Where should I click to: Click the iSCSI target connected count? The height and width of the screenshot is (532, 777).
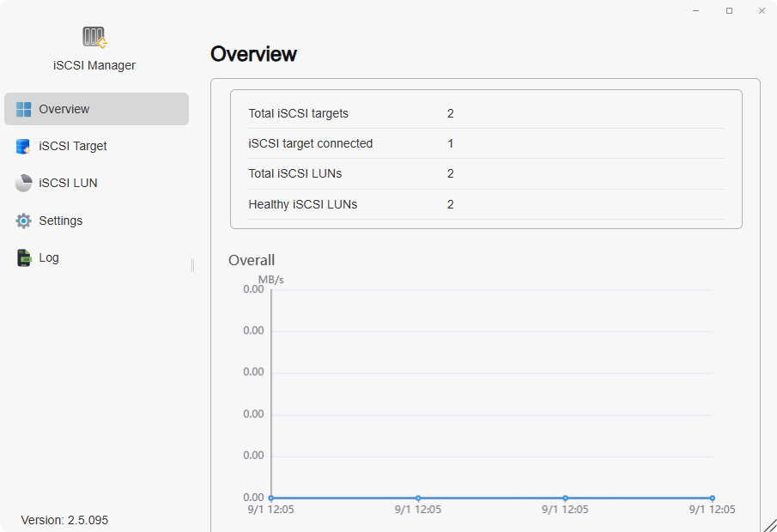(x=451, y=143)
